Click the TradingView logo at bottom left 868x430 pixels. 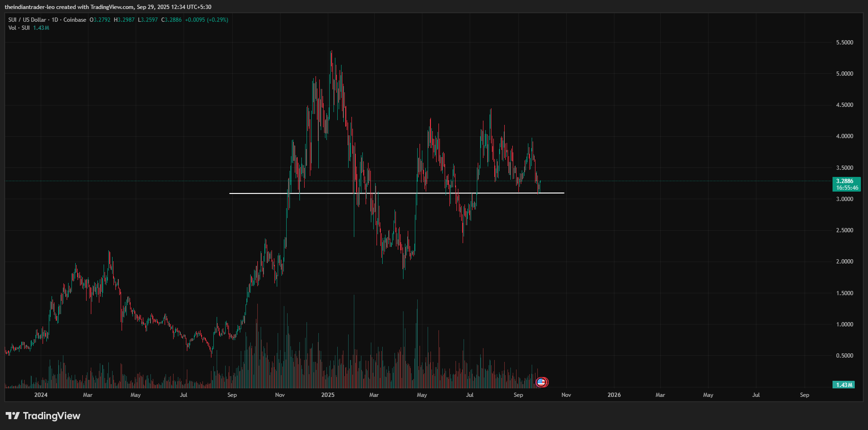(x=43, y=416)
